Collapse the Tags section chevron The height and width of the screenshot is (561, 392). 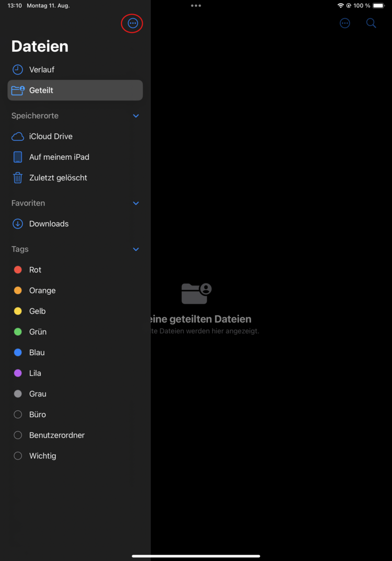coord(136,249)
